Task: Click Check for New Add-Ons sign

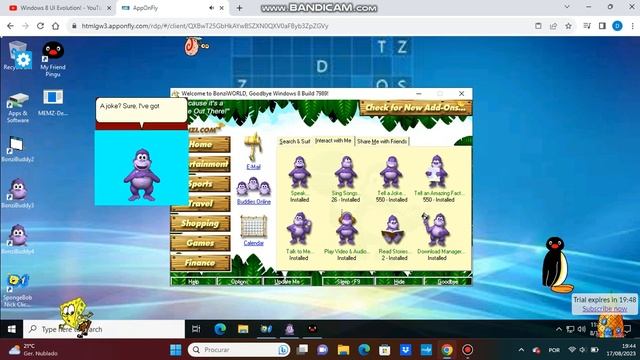Action: (416, 108)
